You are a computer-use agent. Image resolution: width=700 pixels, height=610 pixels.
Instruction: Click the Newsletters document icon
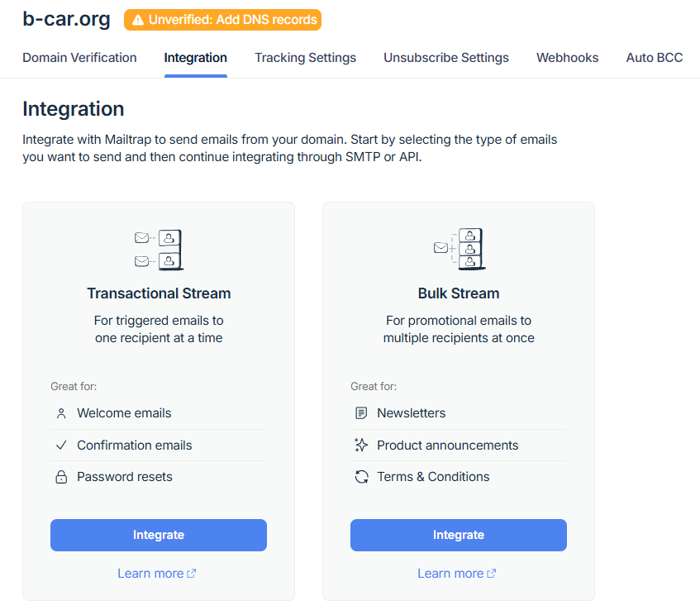tap(361, 413)
